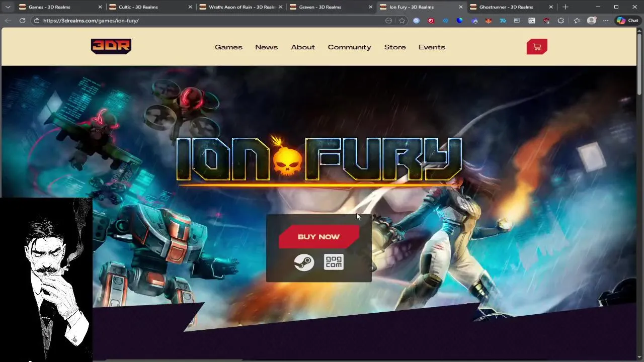Click the BUY NOW button
The width and height of the screenshot is (644, 362).
click(x=319, y=237)
